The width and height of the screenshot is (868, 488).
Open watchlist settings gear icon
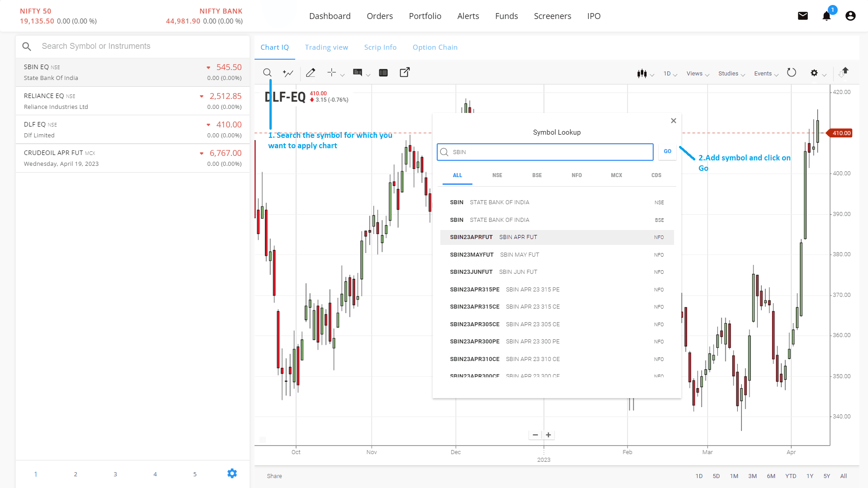click(232, 473)
